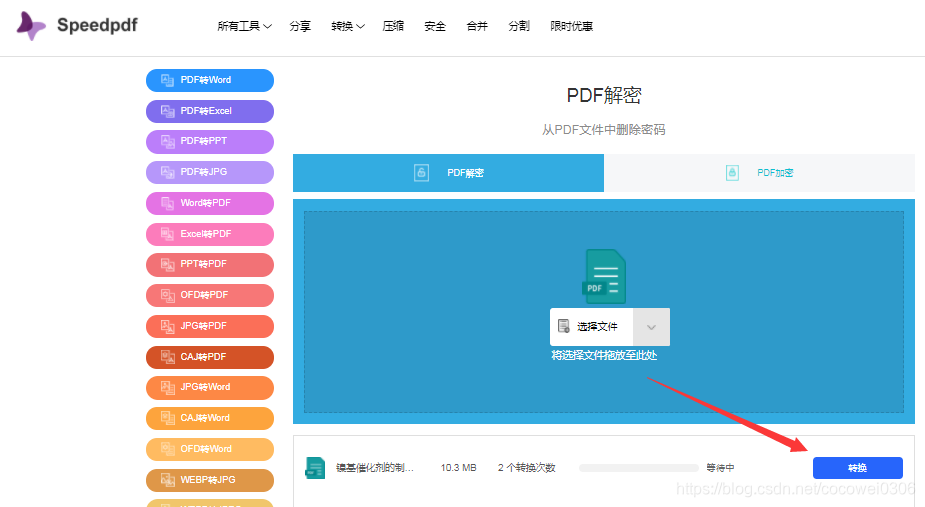Click the JPG转PDF label text
Screen dimensions: 925x507
[x=204, y=326]
